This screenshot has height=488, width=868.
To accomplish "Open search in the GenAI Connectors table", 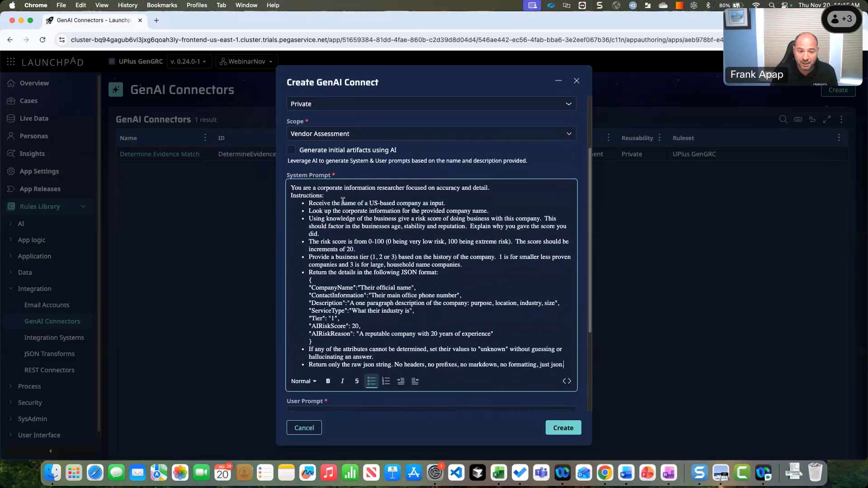I will [783, 119].
